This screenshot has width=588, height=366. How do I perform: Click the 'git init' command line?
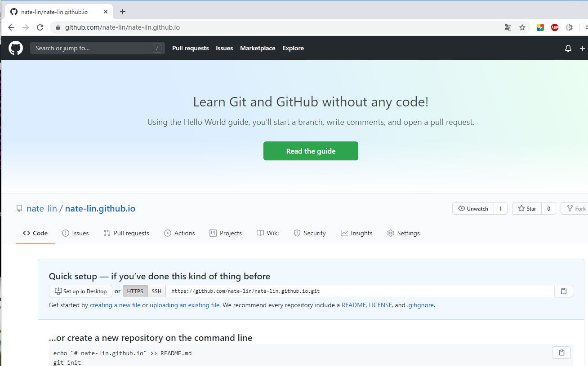(67, 362)
